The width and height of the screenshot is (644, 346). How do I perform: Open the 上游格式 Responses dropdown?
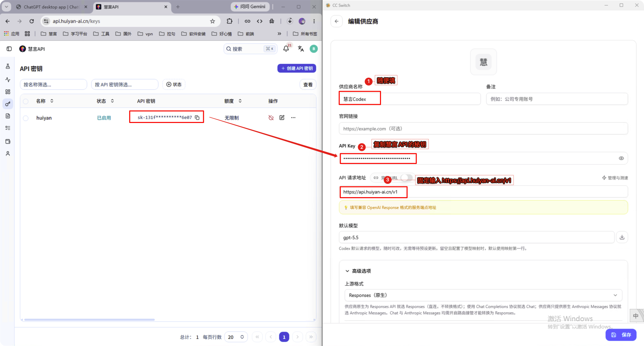[x=483, y=295]
